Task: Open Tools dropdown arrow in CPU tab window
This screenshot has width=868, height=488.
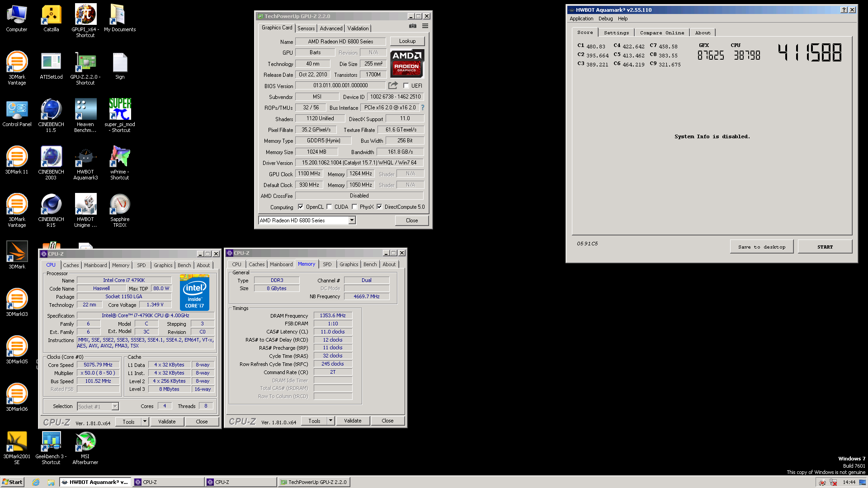Action: point(145,422)
